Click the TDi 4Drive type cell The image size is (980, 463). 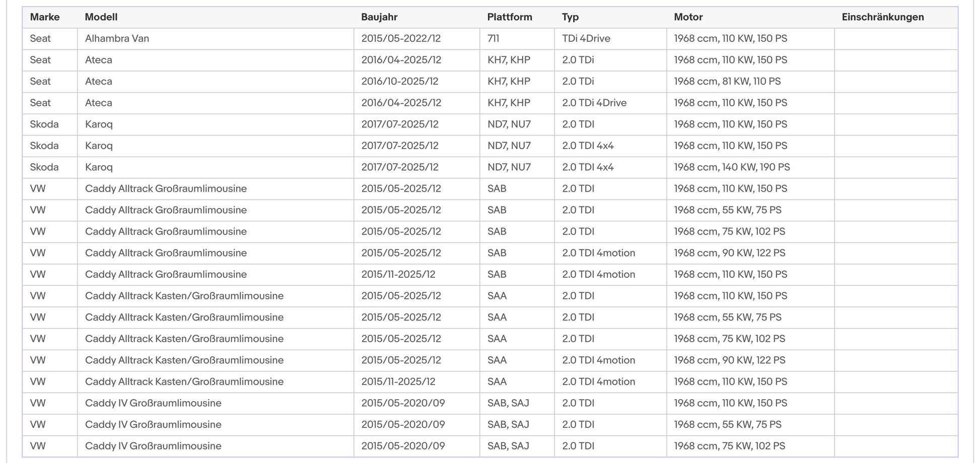coord(610,39)
